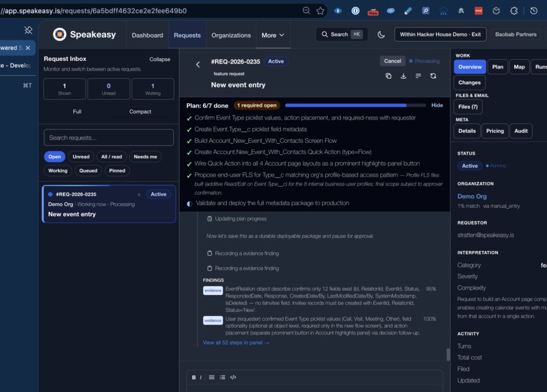
Task: Select the Plan work tab
Action: [498, 66]
